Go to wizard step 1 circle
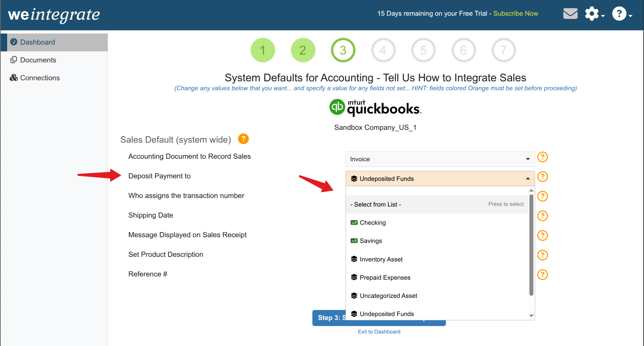Viewport: 644px width, 346px height. tap(263, 50)
